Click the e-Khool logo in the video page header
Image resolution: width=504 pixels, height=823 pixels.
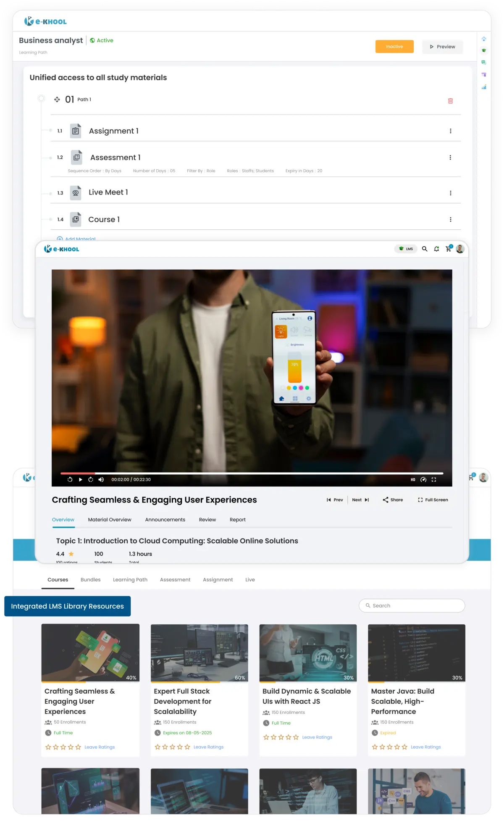(x=61, y=249)
